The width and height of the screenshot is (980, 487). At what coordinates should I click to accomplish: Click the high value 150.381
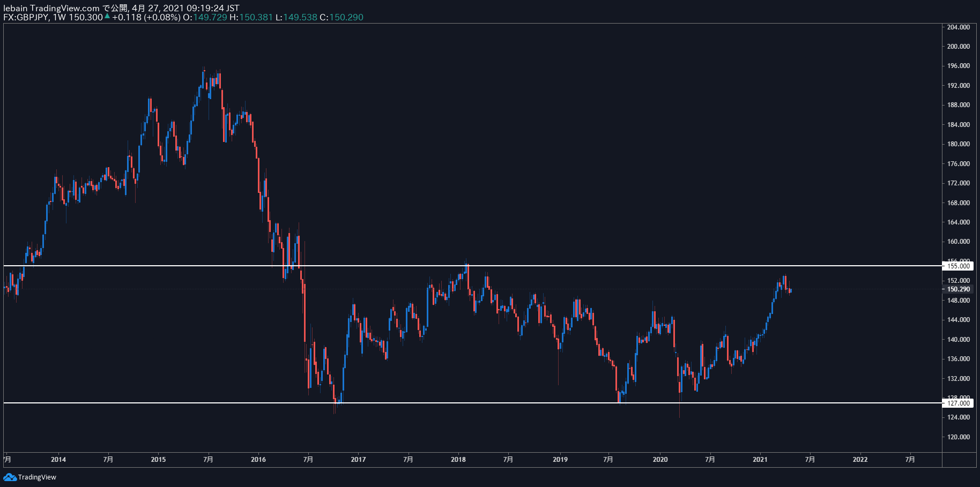pyautogui.click(x=256, y=17)
